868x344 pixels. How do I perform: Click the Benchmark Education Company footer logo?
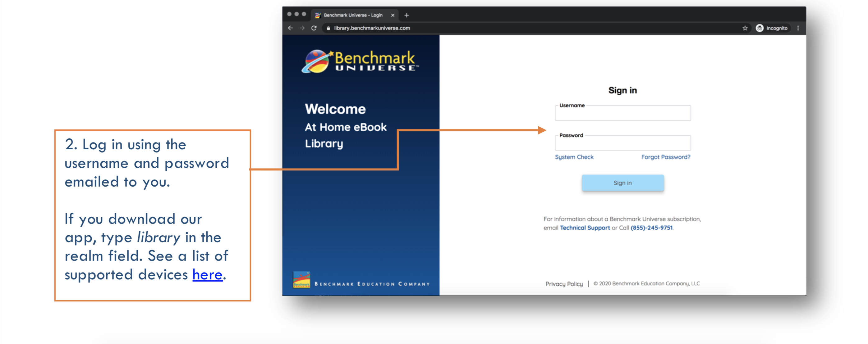pos(361,280)
